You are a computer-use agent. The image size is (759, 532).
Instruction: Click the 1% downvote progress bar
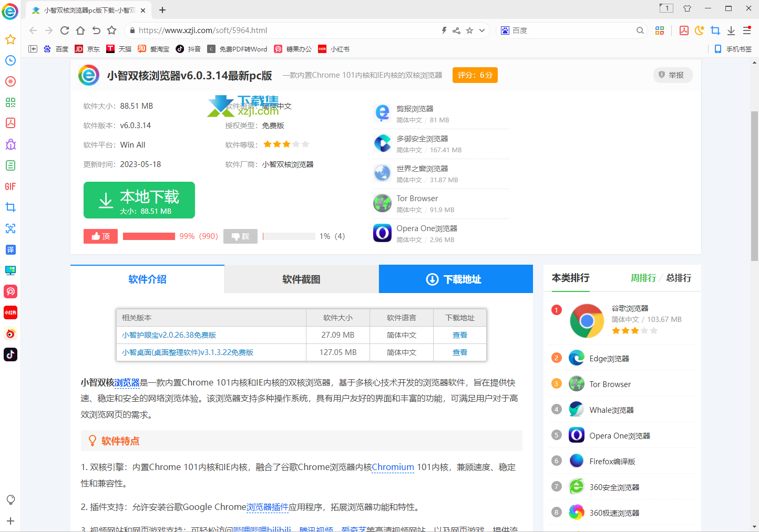tap(289, 236)
